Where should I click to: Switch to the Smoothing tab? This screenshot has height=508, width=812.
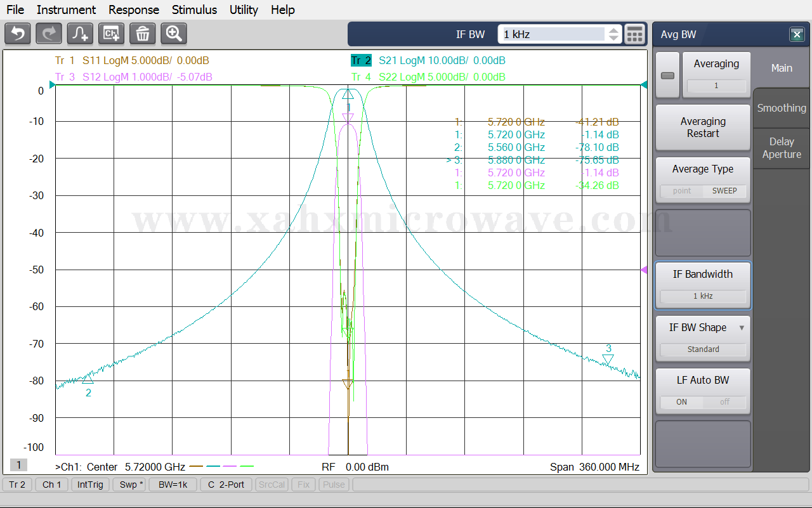[x=782, y=108]
